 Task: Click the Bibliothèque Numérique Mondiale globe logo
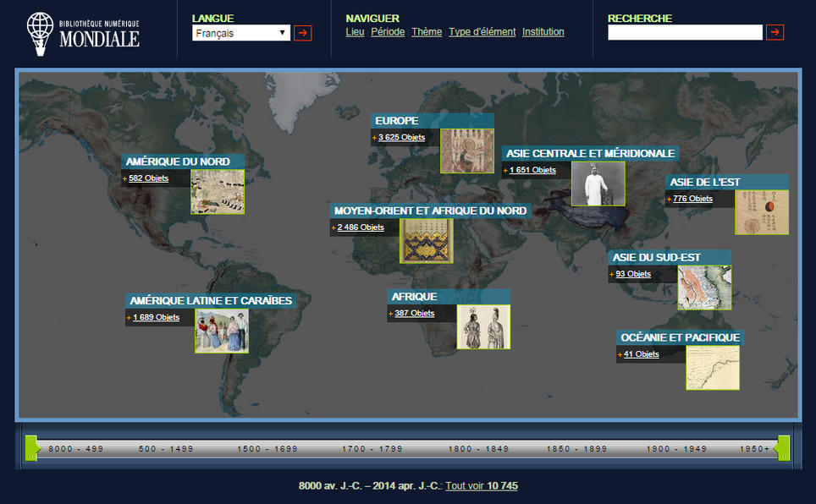point(39,33)
